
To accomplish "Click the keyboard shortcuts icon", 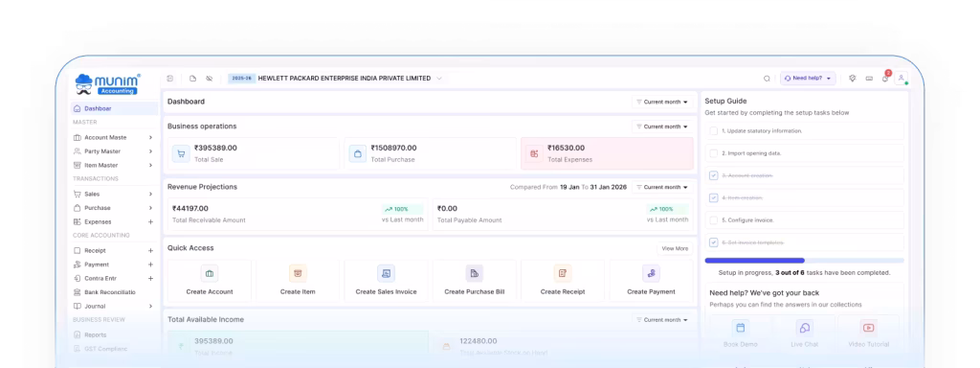I will pos(869,79).
